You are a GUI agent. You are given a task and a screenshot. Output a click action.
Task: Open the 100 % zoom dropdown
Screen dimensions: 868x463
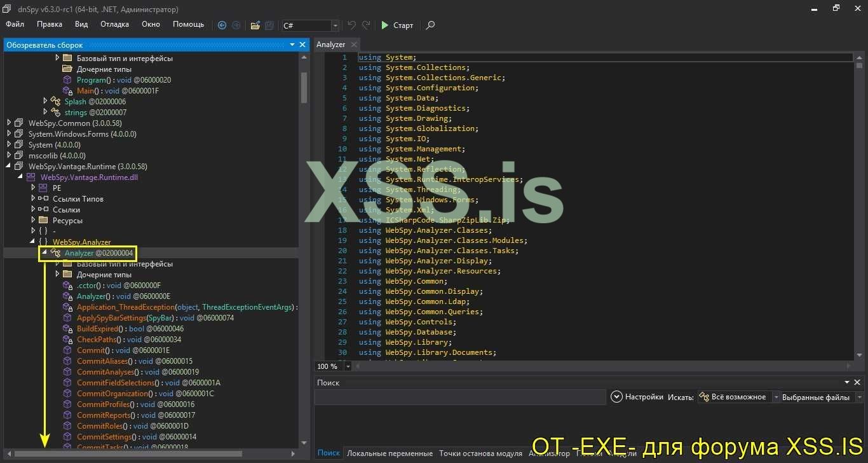pyautogui.click(x=348, y=366)
